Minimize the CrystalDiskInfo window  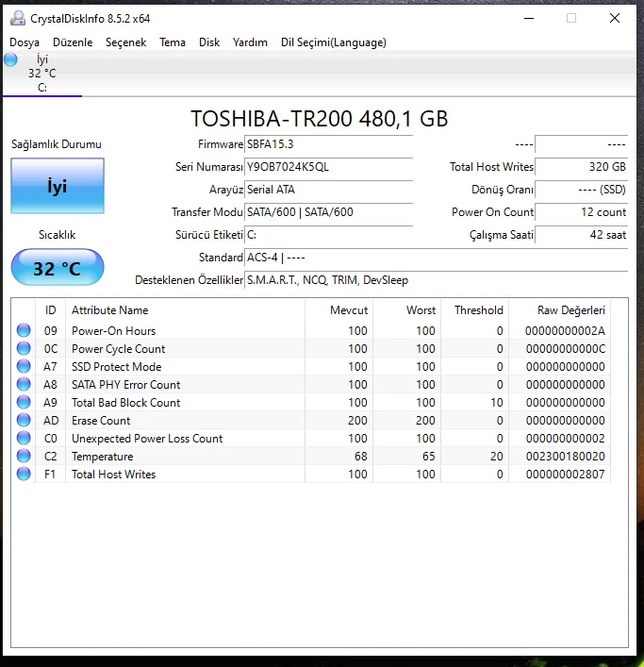pos(529,18)
